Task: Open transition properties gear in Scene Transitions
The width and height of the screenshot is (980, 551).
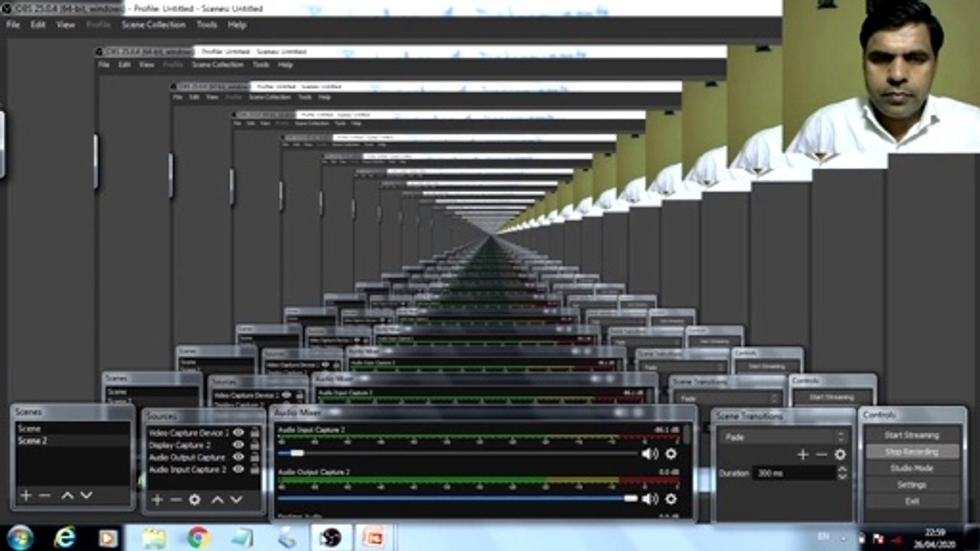Action: [x=840, y=455]
